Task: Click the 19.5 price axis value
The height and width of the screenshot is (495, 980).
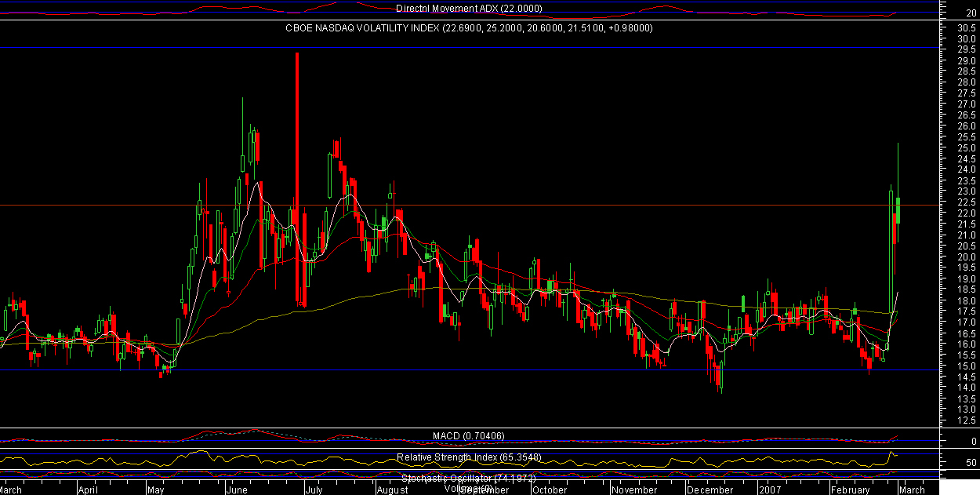Action: coord(965,268)
